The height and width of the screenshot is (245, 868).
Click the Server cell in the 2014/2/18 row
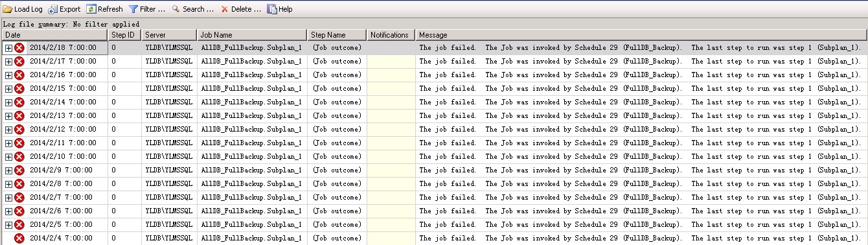169,48
